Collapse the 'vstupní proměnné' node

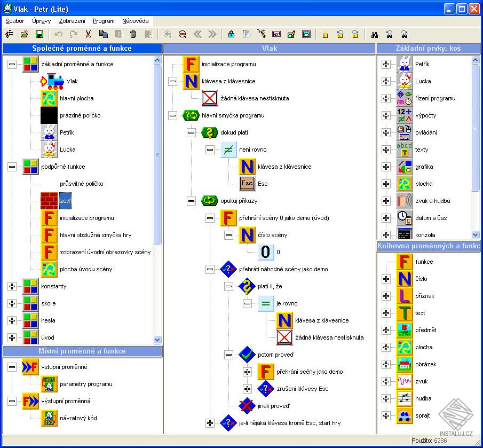(12, 367)
